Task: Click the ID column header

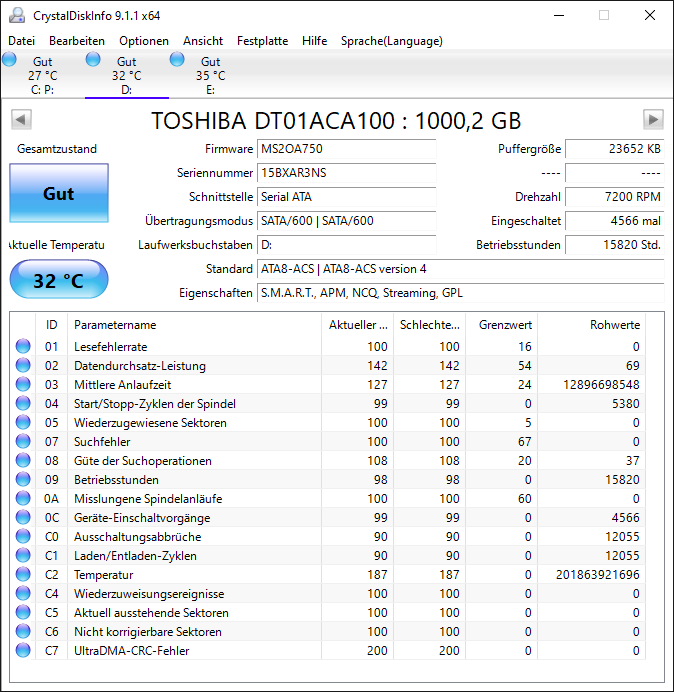Action: click(x=52, y=325)
